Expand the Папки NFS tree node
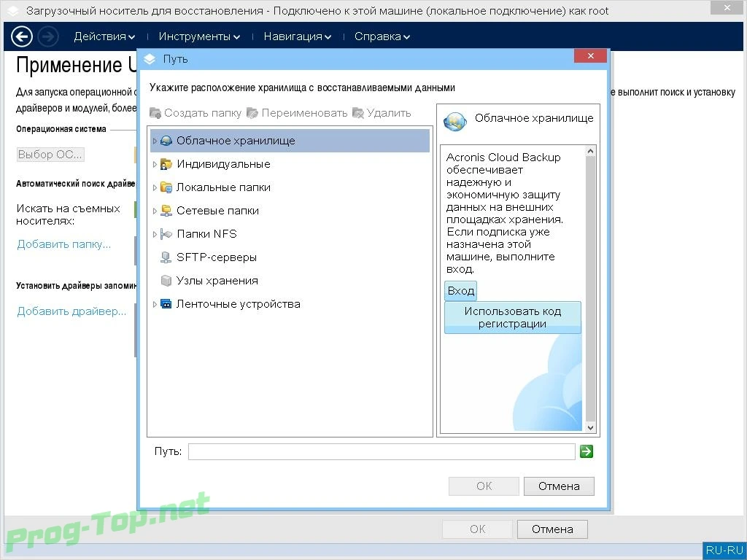 155,234
